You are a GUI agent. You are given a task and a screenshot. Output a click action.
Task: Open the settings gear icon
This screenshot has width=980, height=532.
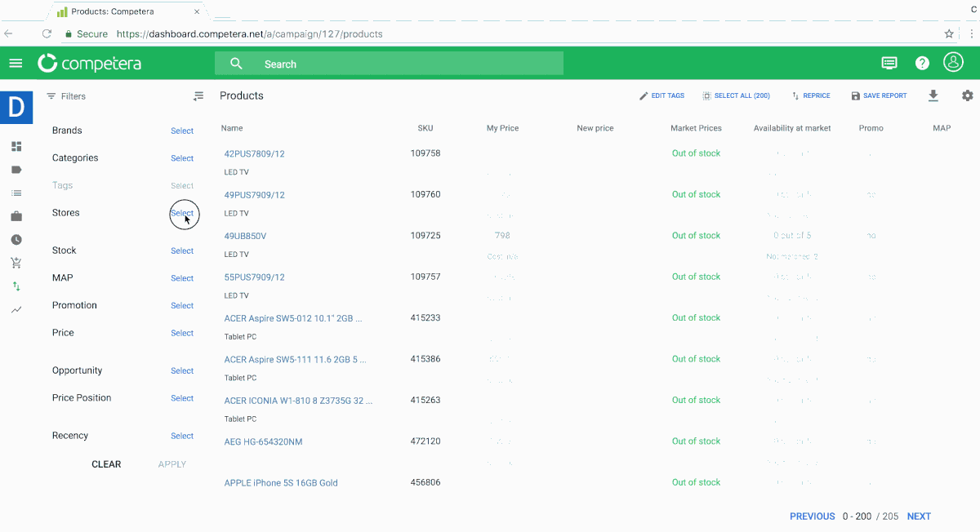pyautogui.click(x=968, y=95)
